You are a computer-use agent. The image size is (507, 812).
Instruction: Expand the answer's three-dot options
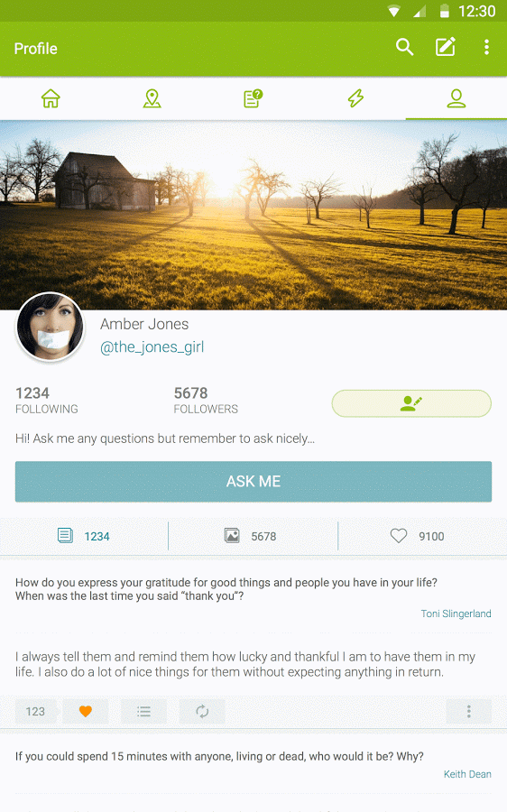click(x=469, y=712)
